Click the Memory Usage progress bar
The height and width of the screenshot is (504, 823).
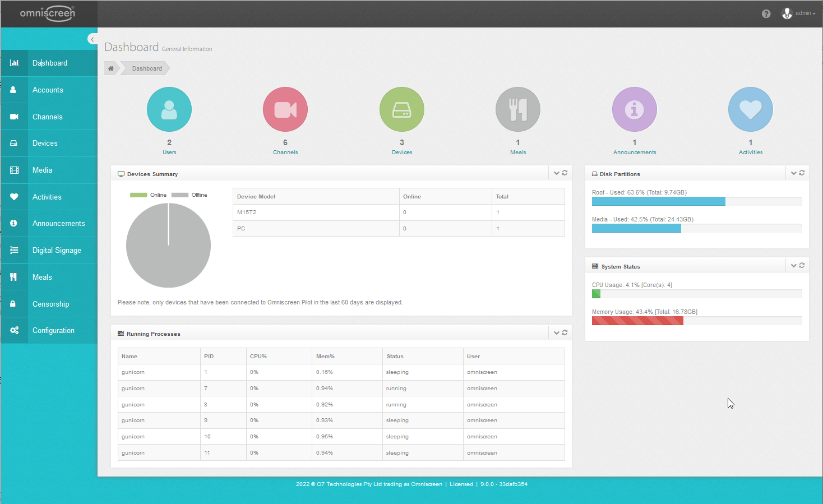click(x=696, y=321)
